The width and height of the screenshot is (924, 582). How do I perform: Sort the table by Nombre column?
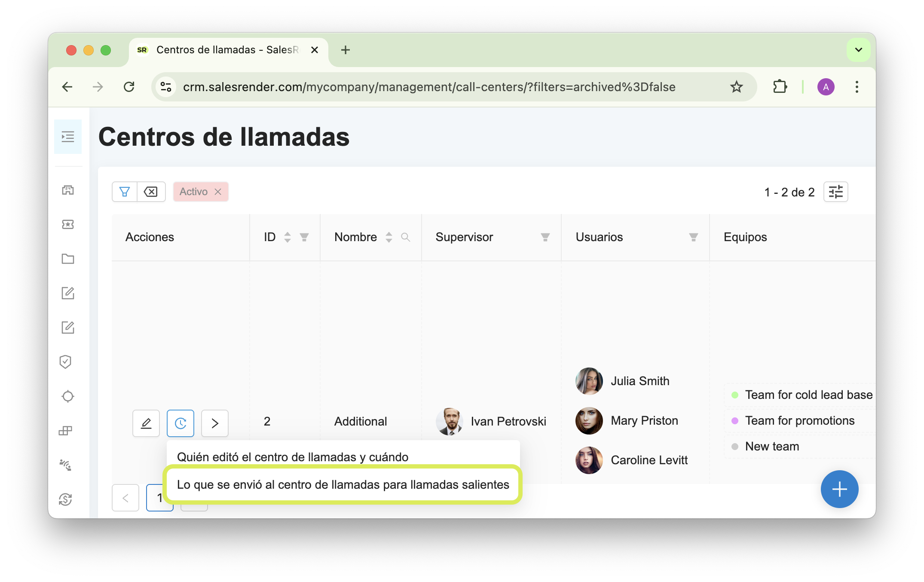coord(389,237)
